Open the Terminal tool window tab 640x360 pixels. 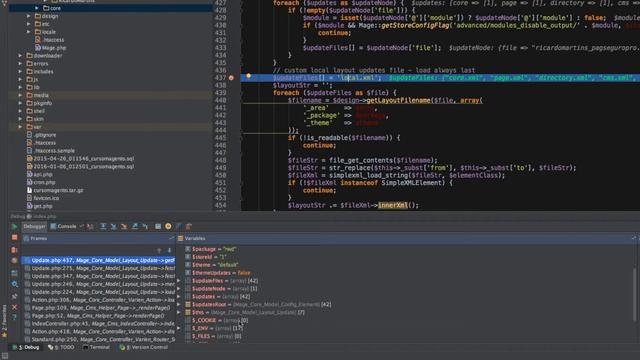96,347
